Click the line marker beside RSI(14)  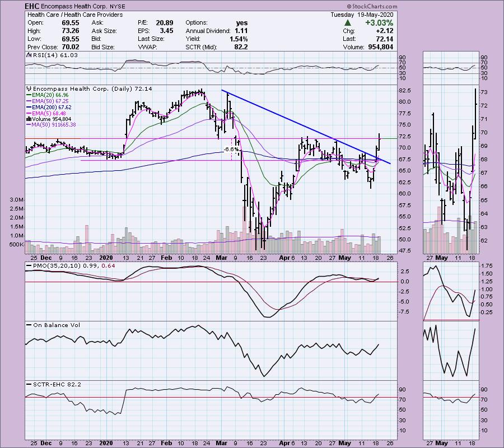coord(29,55)
